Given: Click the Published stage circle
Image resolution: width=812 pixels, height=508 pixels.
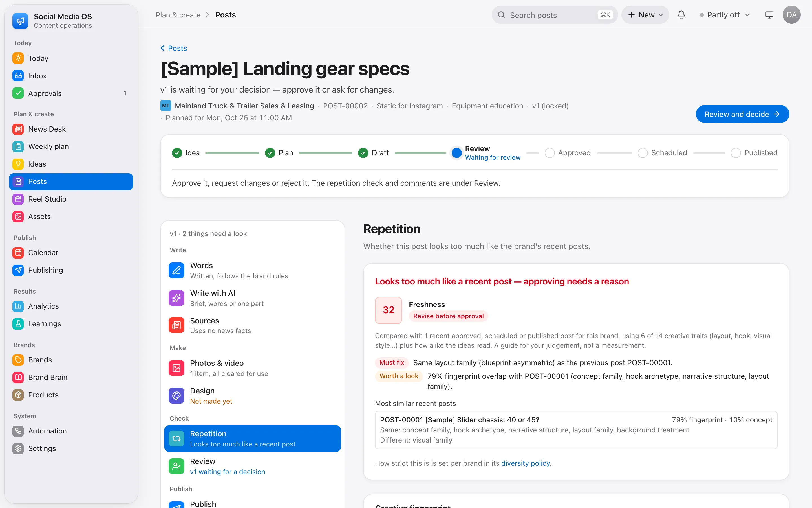Looking at the screenshot, I should tap(736, 153).
